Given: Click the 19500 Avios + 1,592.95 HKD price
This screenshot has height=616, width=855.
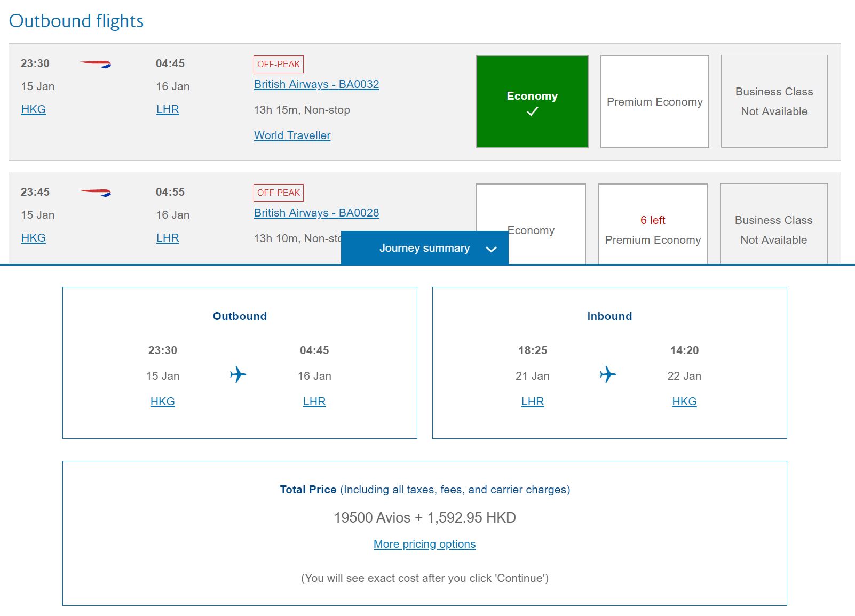Looking at the screenshot, I should coord(425,518).
